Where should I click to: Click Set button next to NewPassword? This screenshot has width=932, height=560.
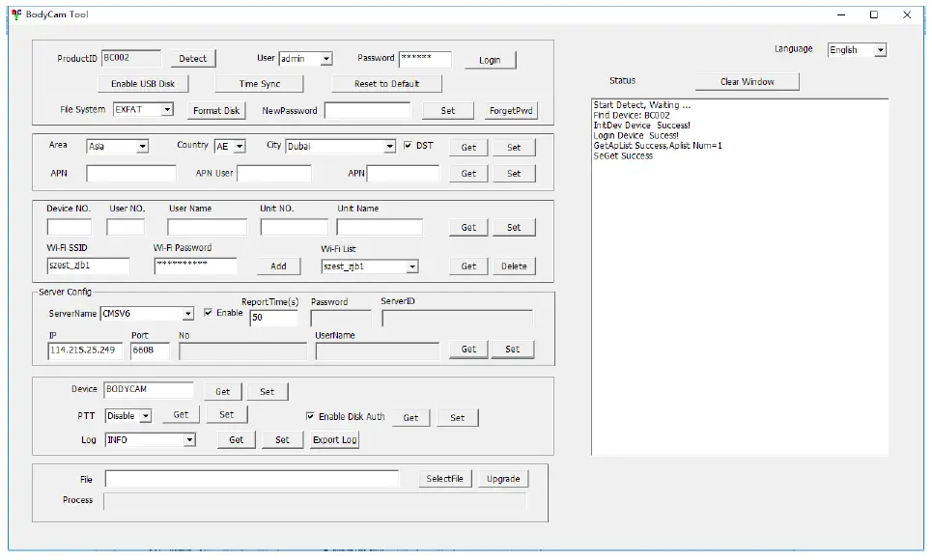(447, 111)
